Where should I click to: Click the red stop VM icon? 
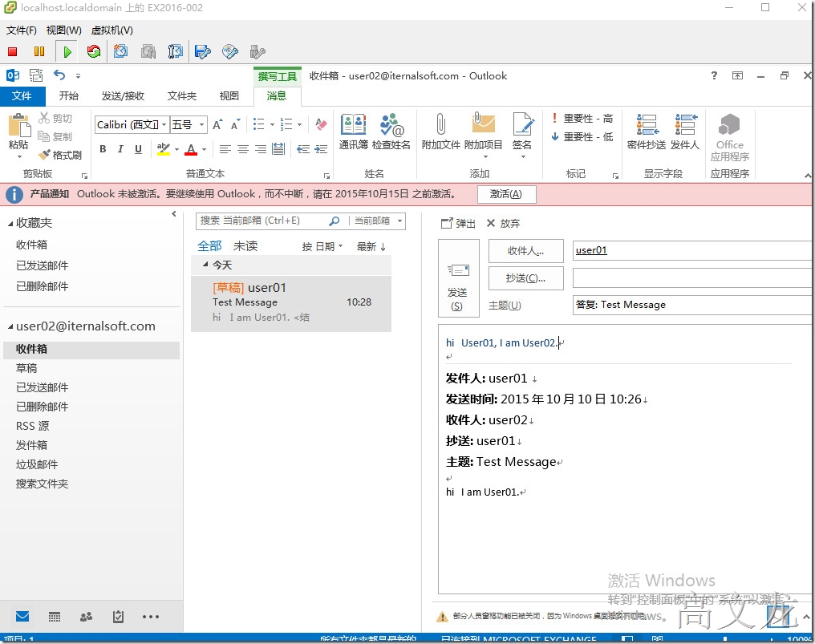coord(13,51)
